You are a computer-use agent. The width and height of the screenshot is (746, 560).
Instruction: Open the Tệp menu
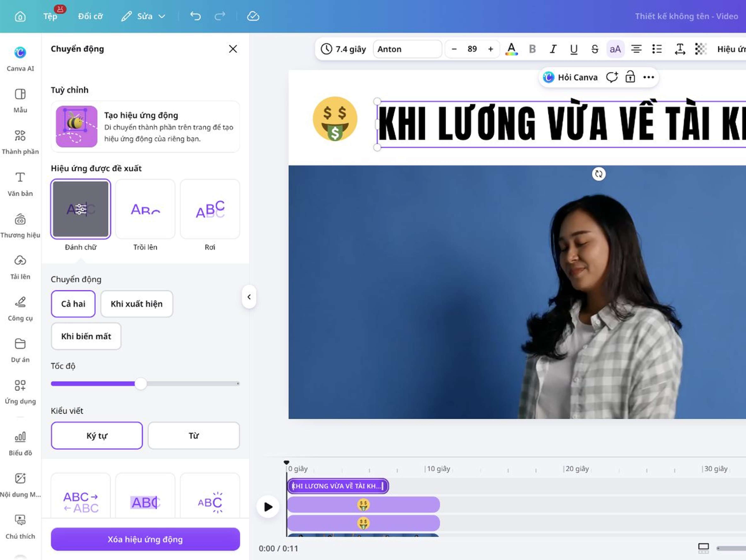click(x=50, y=16)
